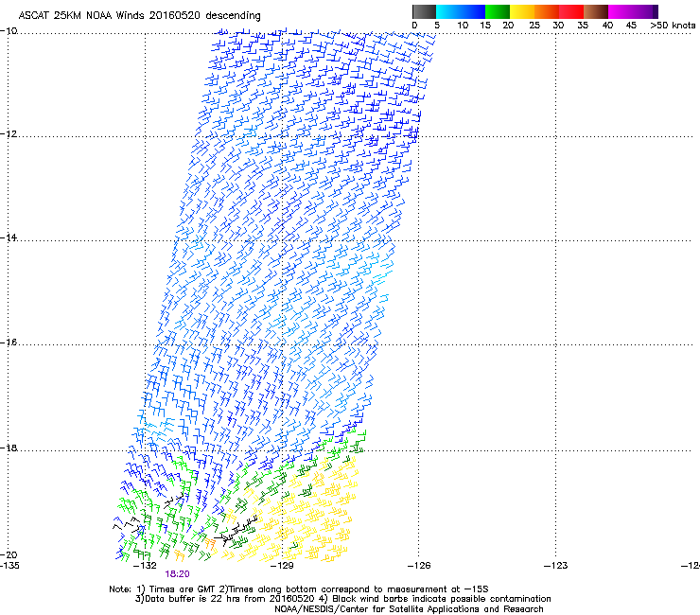
Task: Click the red 30-35 knots legend swatch
Action: pos(571,11)
